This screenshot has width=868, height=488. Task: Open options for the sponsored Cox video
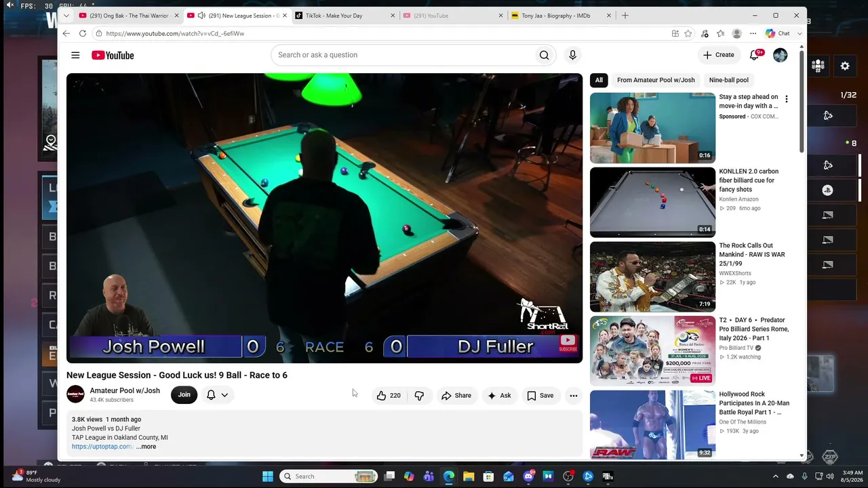[787, 99]
